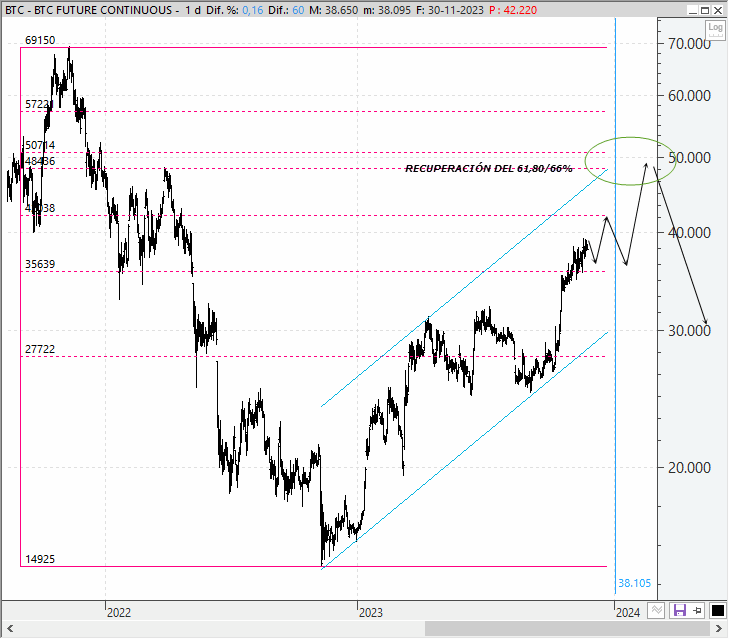
Task: Click the scrollbar left arrow
Action: point(10,629)
